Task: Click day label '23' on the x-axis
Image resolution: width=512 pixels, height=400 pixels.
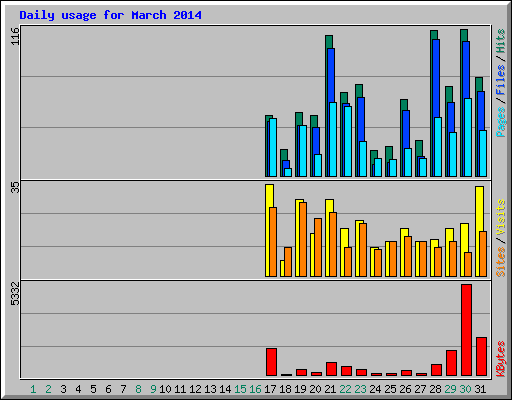Action: 360,389
